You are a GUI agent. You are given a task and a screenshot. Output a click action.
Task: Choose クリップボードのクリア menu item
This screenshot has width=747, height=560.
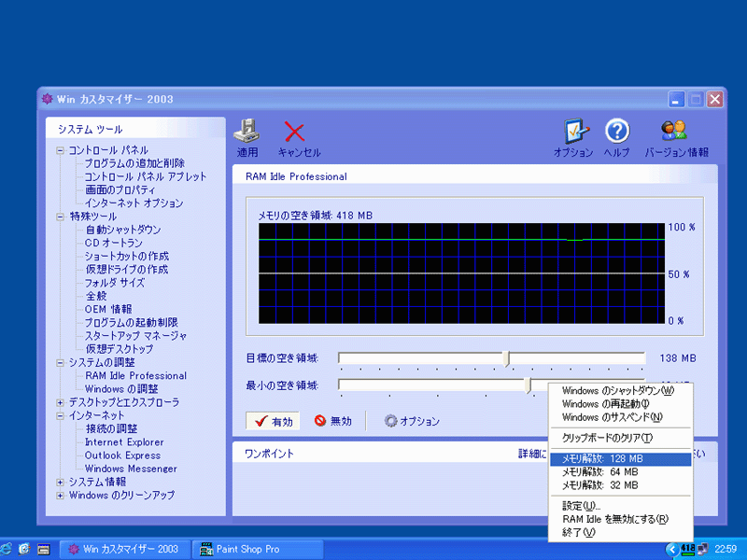[620, 438]
